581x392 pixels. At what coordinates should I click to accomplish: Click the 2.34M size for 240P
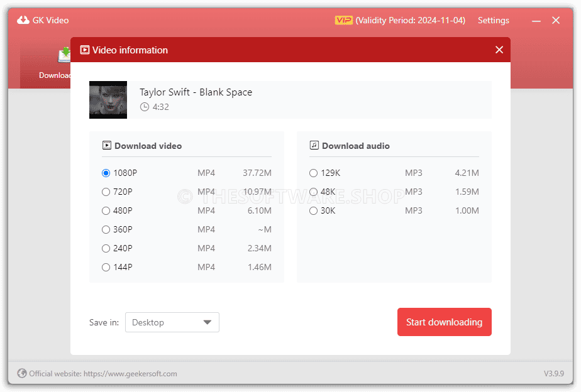259,248
